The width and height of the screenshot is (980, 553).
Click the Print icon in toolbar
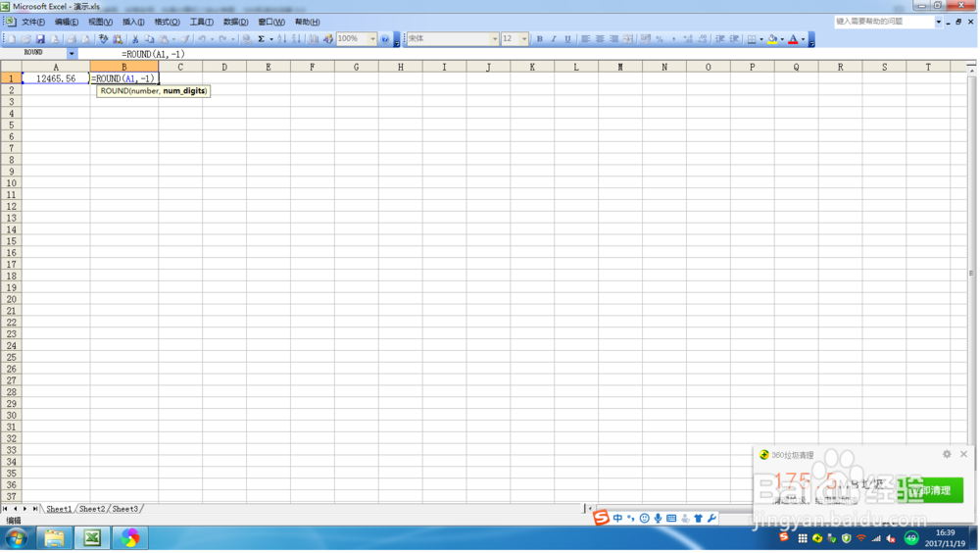pyautogui.click(x=72, y=39)
